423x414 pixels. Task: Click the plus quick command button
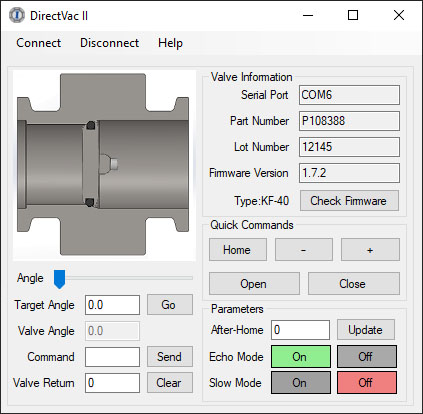[370, 250]
